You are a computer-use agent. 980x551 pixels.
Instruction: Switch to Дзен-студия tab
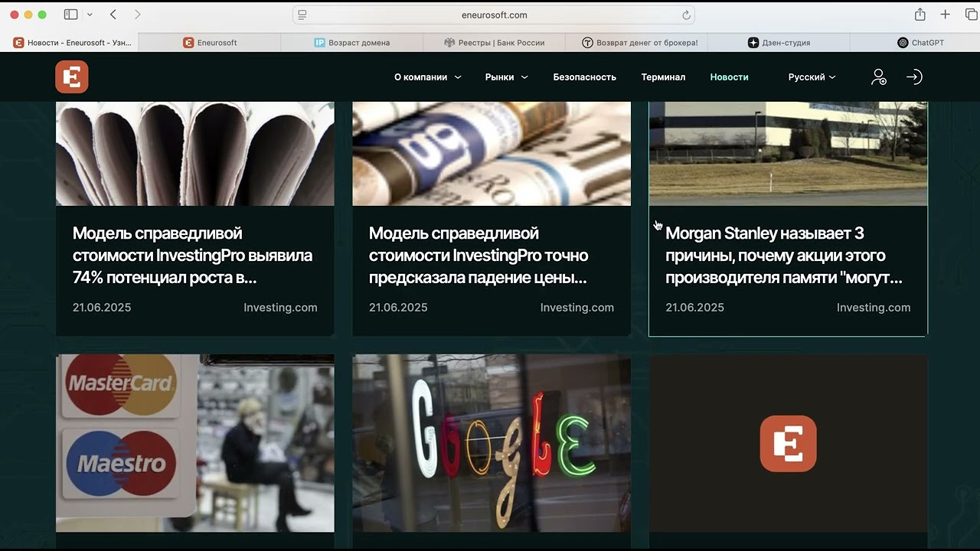(x=779, y=43)
